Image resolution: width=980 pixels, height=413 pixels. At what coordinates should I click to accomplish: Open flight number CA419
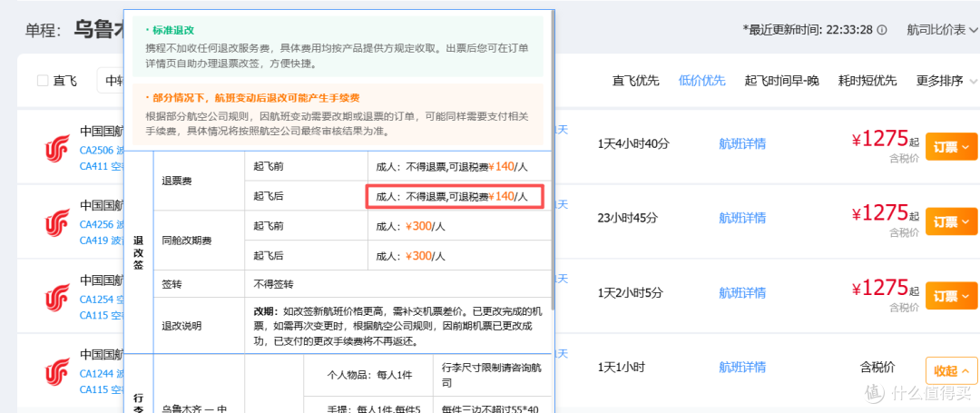pyautogui.click(x=92, y=241)
